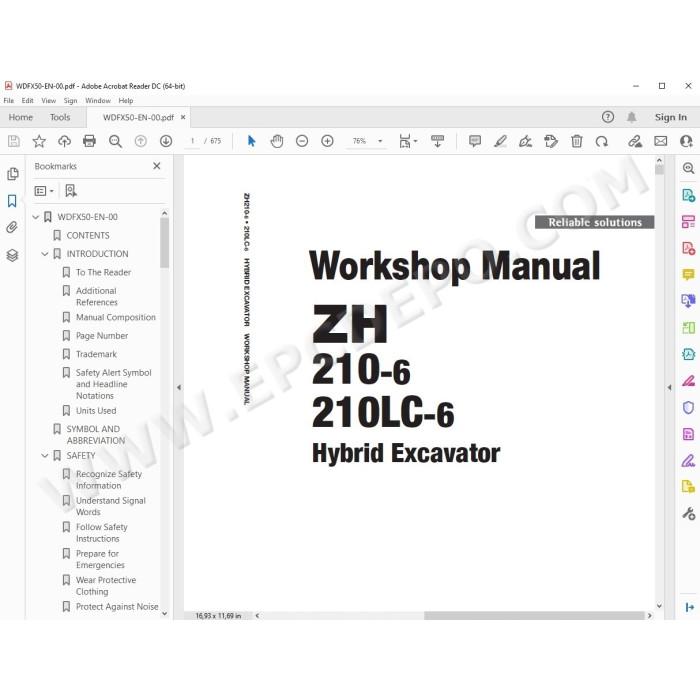Viewport: 700px width, 700px height.
Task: Open the Help menu
Action: (126, 101)
